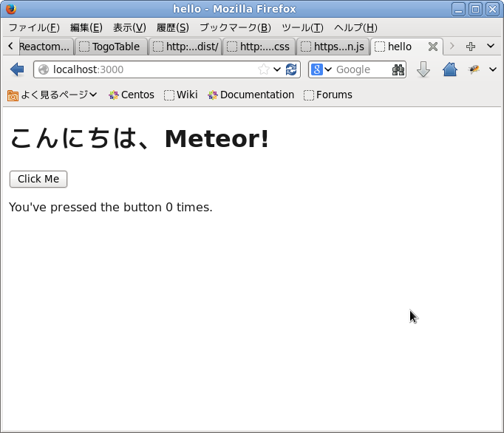
Task: Open the URL history dropdown arrow
Action: coord(276,69)
